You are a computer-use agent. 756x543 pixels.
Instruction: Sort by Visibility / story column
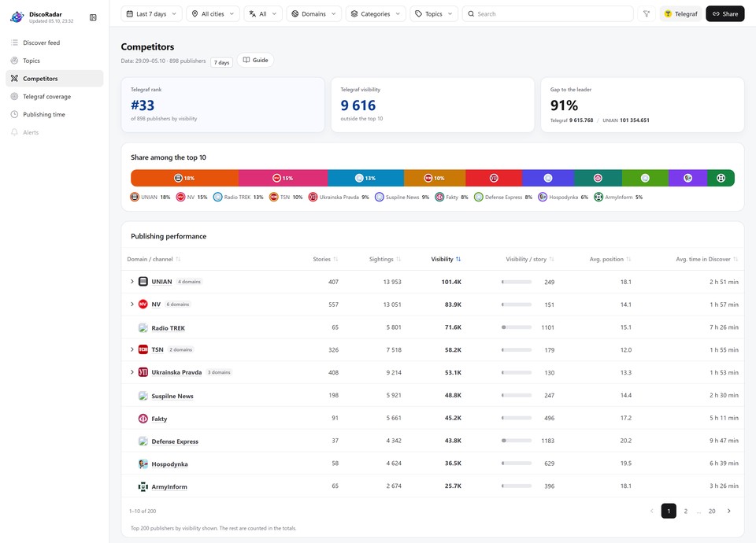(530, 259)
